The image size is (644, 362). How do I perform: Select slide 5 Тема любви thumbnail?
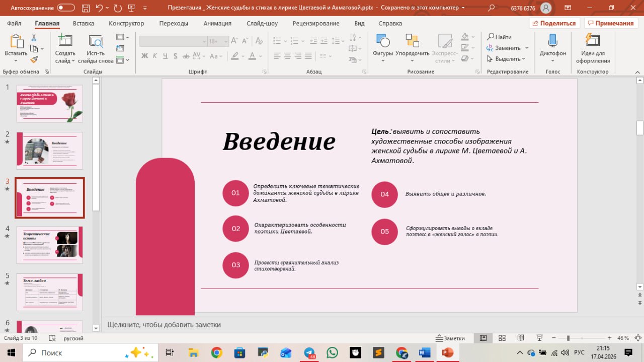point(50,292)
